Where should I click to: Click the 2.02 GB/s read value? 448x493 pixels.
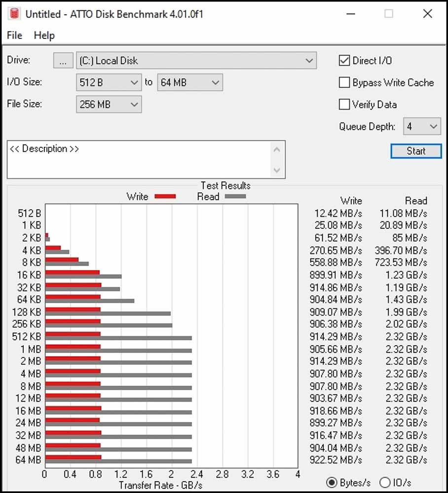point(407,324)
